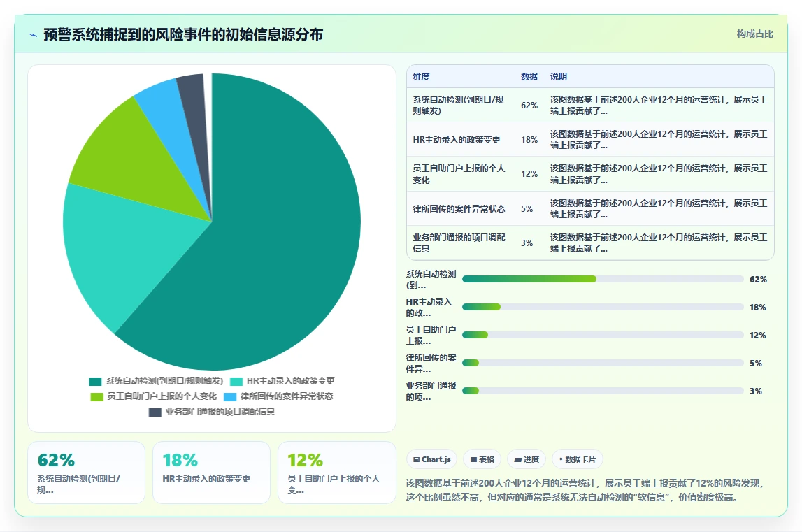Viewport: 802px width, 532px height.
Task: Open the 62% 系统自动检测 data card
Action: [87, 473]
